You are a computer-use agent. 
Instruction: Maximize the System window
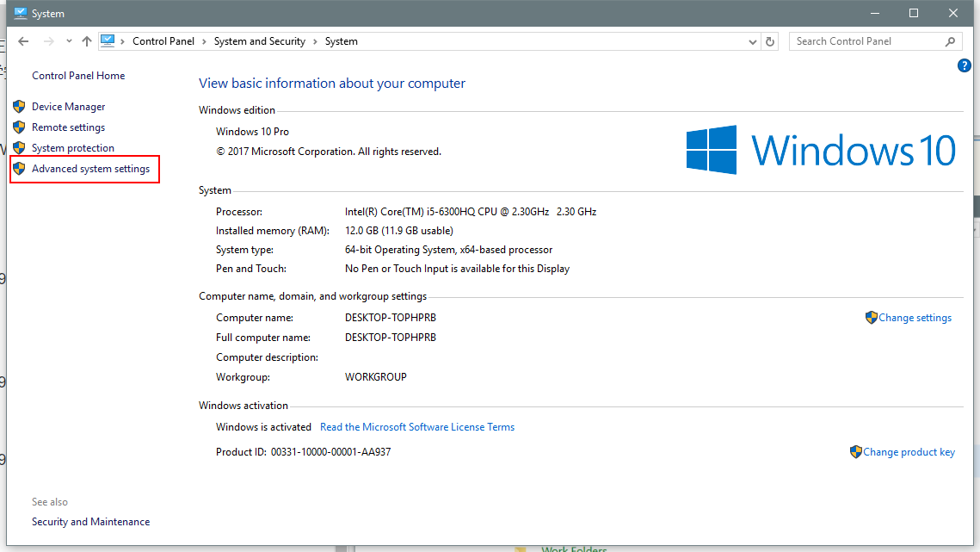click(914, 13)
